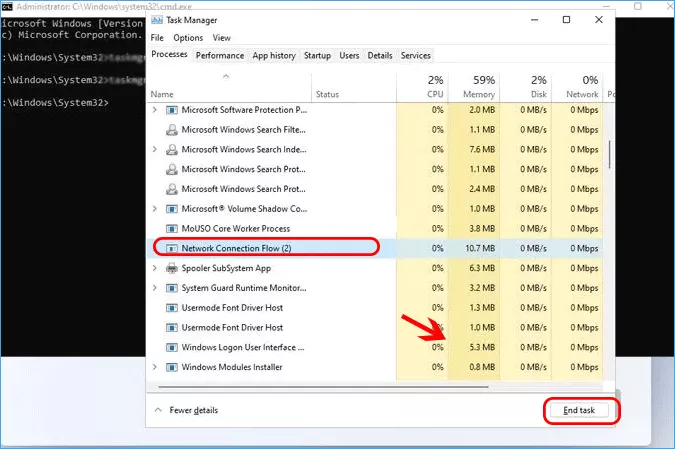
Task: Select the System Guard Runtime Monitor row
Action: click(x=375, y=288)
